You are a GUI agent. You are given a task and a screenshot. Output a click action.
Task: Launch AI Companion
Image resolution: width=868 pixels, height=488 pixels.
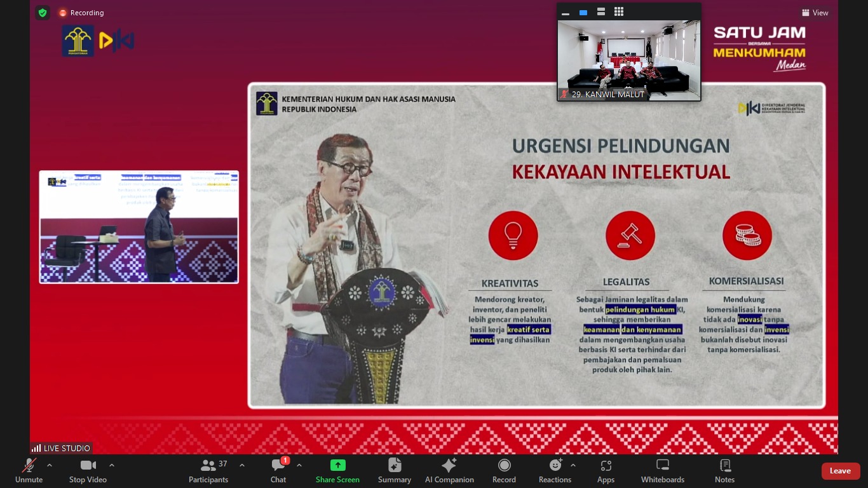coord(449,471)
